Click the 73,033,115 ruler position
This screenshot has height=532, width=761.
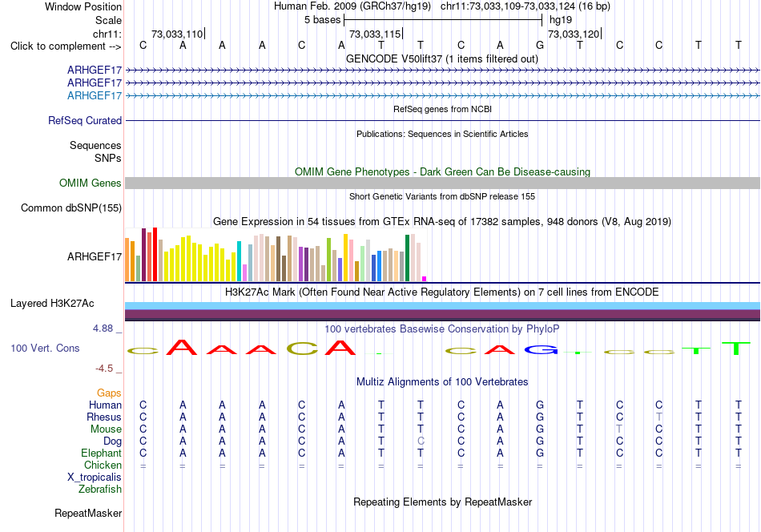pyautogui.click(x=375, y=34)
